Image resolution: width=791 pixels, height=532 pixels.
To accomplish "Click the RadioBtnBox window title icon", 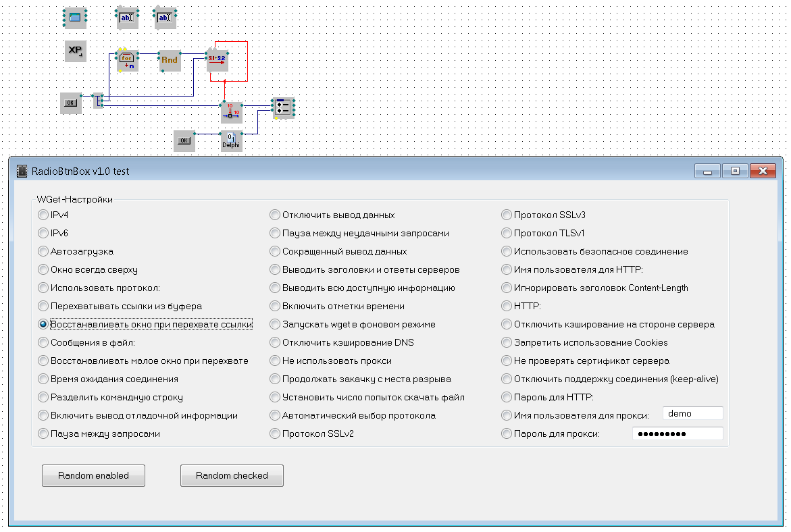I will (x=22, y=171).
